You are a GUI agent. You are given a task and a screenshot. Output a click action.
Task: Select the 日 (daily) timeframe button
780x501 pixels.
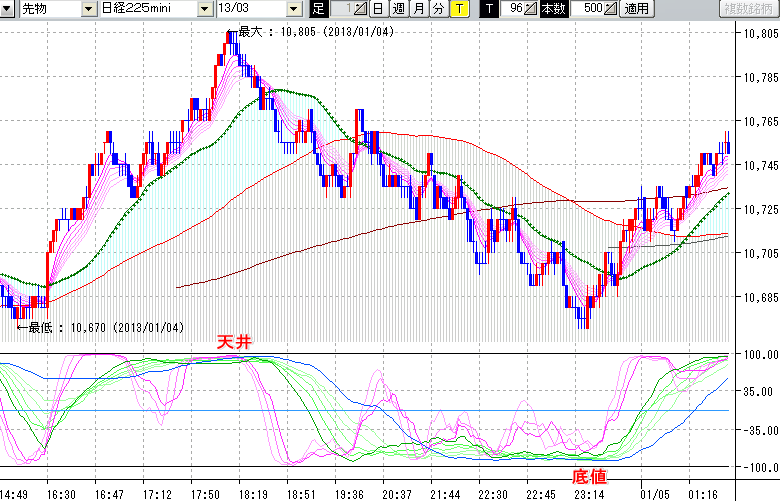click(x=377, y=9)
